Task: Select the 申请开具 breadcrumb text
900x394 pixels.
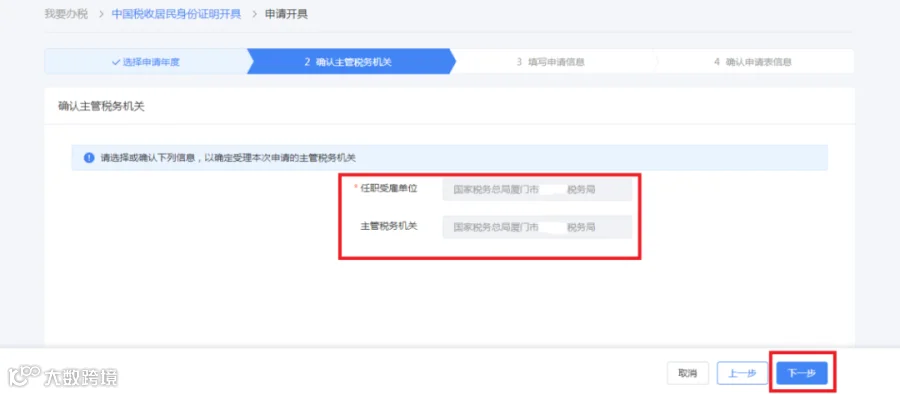Action: 286,14
